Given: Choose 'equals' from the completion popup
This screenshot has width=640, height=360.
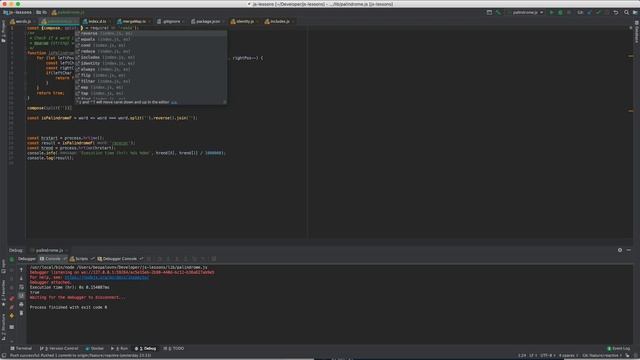Looking at the screenshot, I should coord(151,40).
